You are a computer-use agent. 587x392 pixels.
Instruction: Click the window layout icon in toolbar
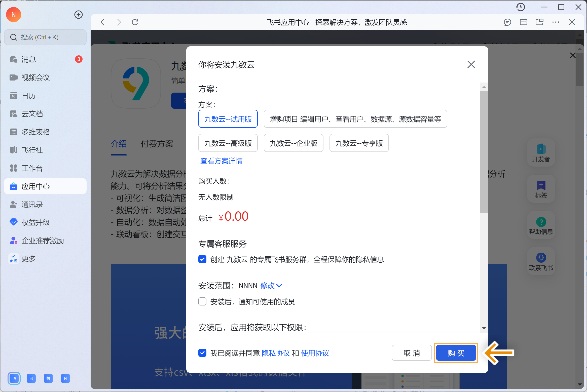(x=524, y=22)
